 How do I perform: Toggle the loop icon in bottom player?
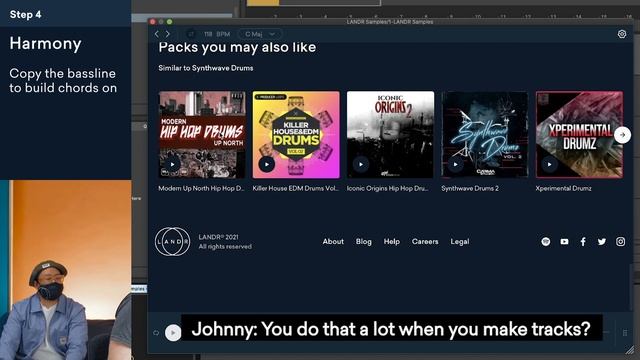(156, 333)
